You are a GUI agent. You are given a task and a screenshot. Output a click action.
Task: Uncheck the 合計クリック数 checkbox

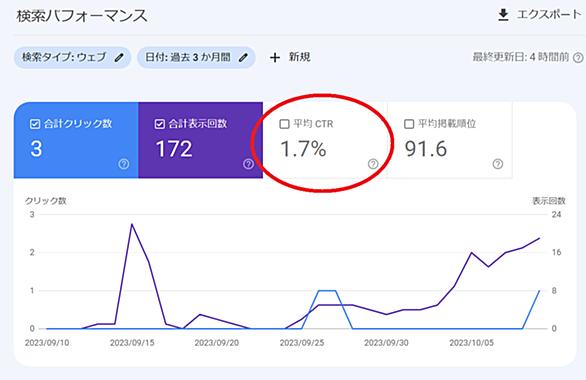click(35, 124)
